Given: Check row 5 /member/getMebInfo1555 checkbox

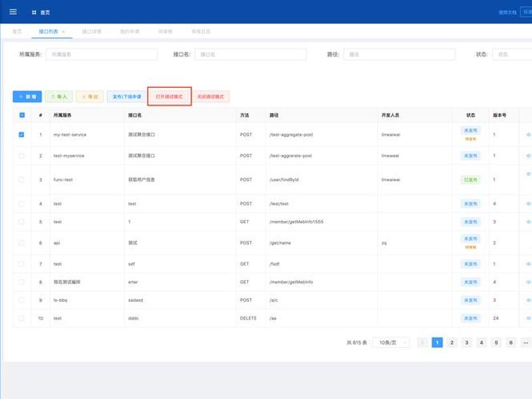Looking at the screenshot, I should [x=21, y=222].
